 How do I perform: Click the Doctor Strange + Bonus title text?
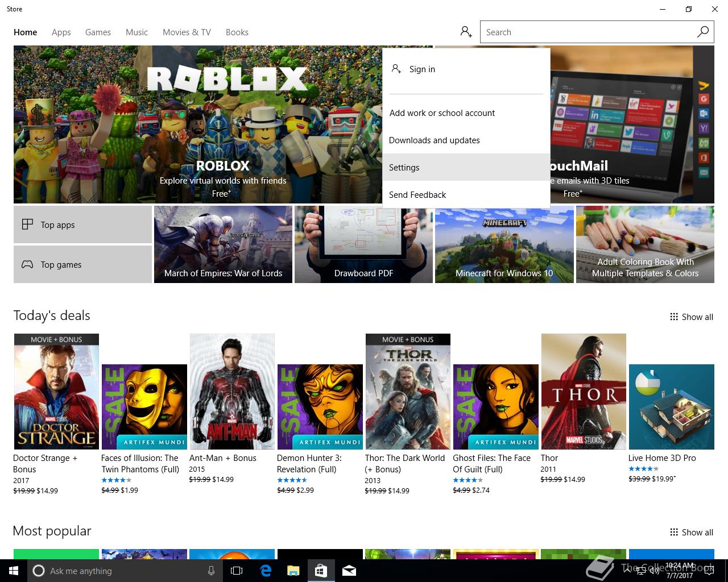pyautogui.click(x=45, y=463)
